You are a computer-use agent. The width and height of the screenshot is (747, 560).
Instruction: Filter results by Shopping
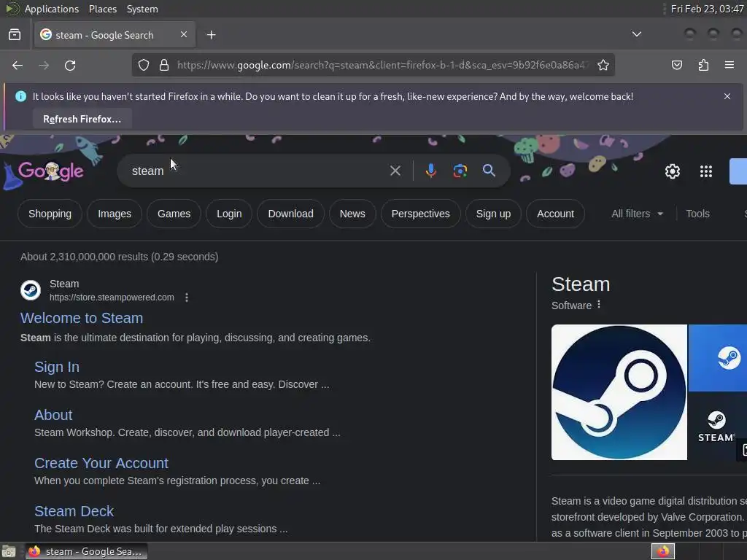[50, 214]
